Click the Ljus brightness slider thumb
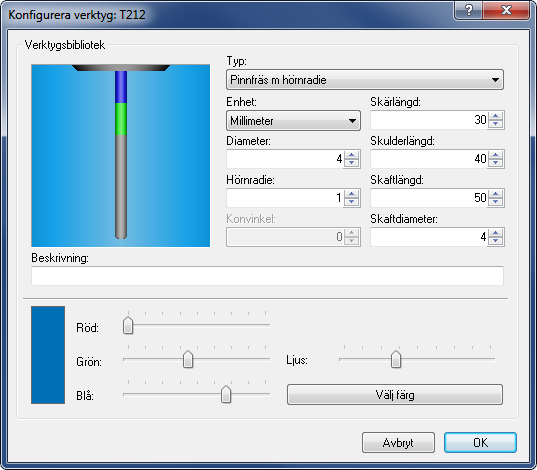Viewport: 537px width, 470px height. pyautogui.click(x=396, y=359)
